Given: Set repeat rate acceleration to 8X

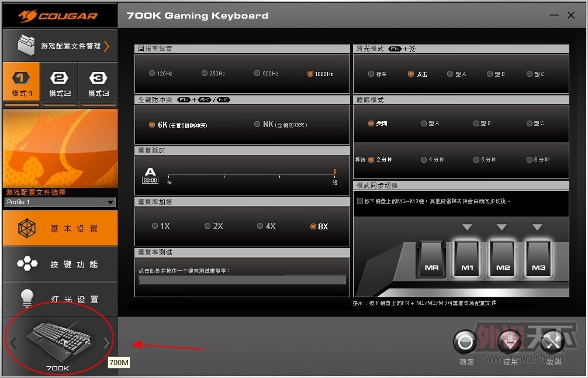Looking at the screenshot, I should [x=319, y=226].
